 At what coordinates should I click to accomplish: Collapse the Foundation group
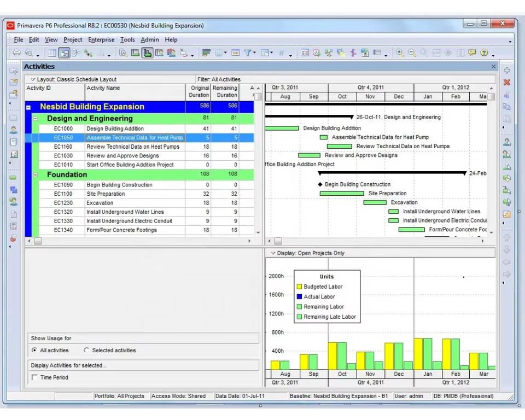(35, 175)
